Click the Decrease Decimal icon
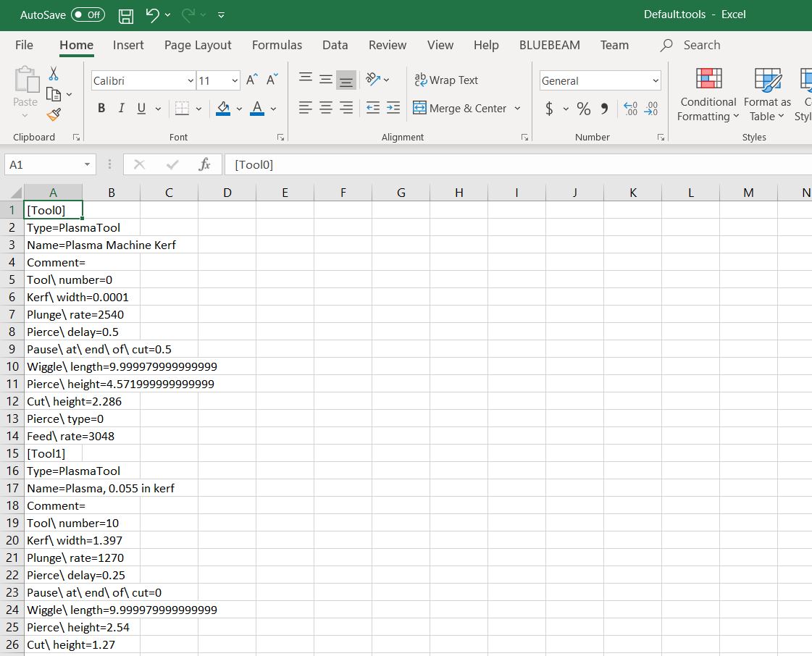 click(651, 108)
